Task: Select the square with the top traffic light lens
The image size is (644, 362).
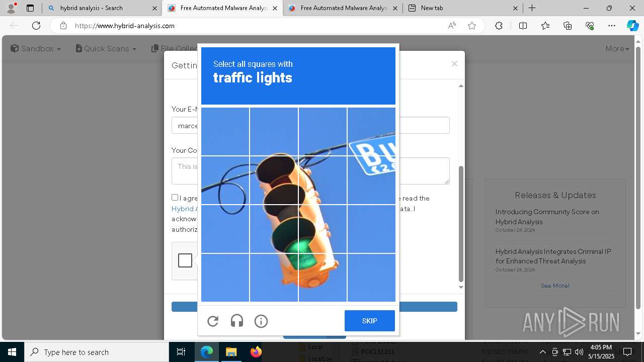Action: pos(274,180)
